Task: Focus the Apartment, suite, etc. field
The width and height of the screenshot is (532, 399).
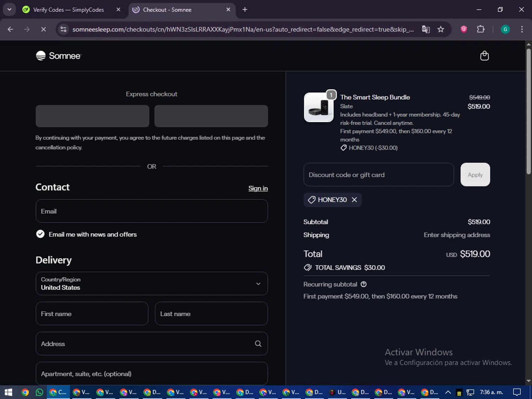Action: pyautogui.click(x=152, y=373)
